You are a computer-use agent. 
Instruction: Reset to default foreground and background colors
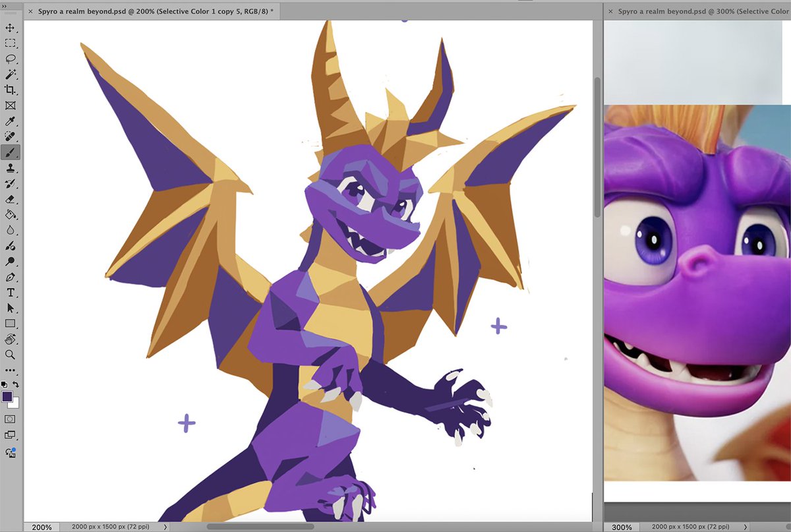click(5, 384)
